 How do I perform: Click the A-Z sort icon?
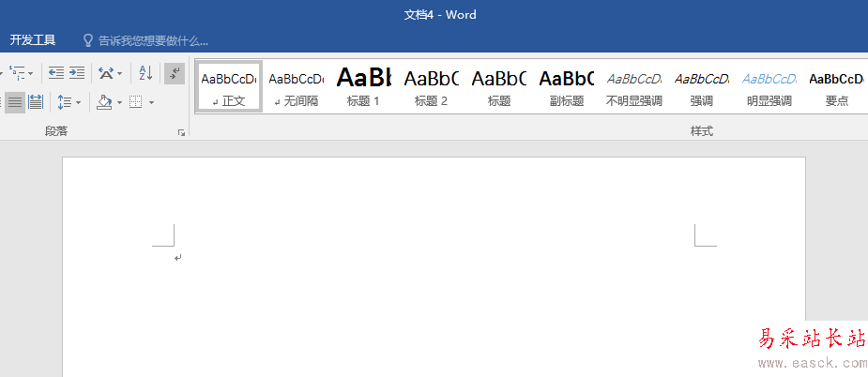[x=145, y=72]
